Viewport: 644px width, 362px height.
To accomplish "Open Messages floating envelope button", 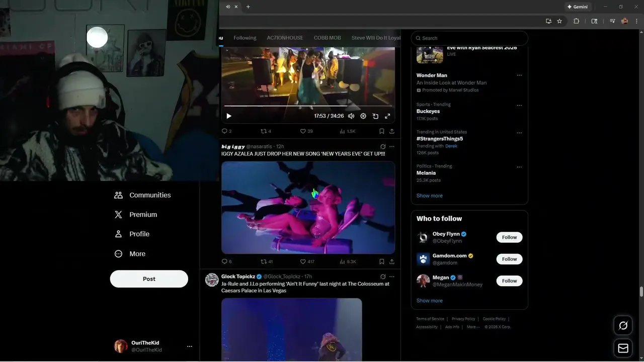I will point(623,348).
